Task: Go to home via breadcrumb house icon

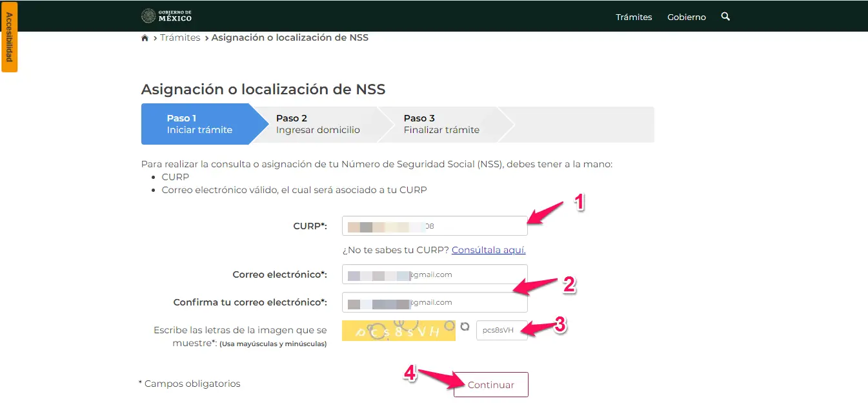Action: pyautogui.click(x=145, y=38)
